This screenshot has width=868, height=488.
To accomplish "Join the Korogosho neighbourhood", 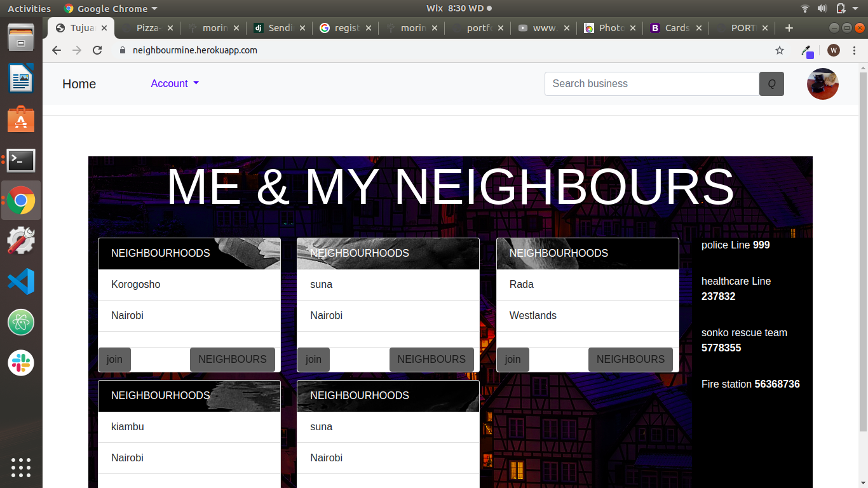I will coord(114,360).
